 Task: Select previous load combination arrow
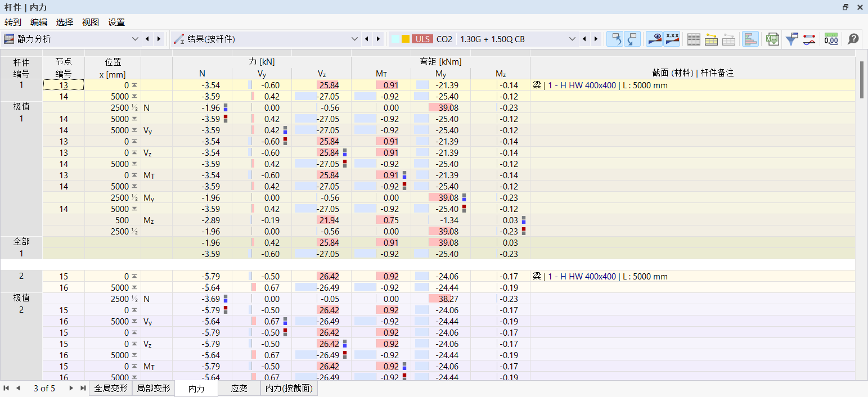(584, 39)
